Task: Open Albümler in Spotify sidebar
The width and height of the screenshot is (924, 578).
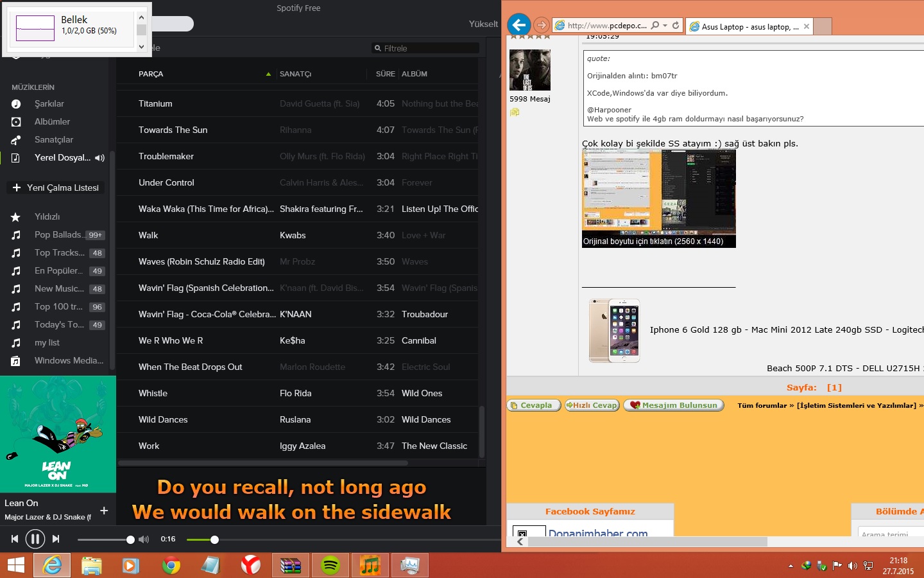Action: (52, 121)
